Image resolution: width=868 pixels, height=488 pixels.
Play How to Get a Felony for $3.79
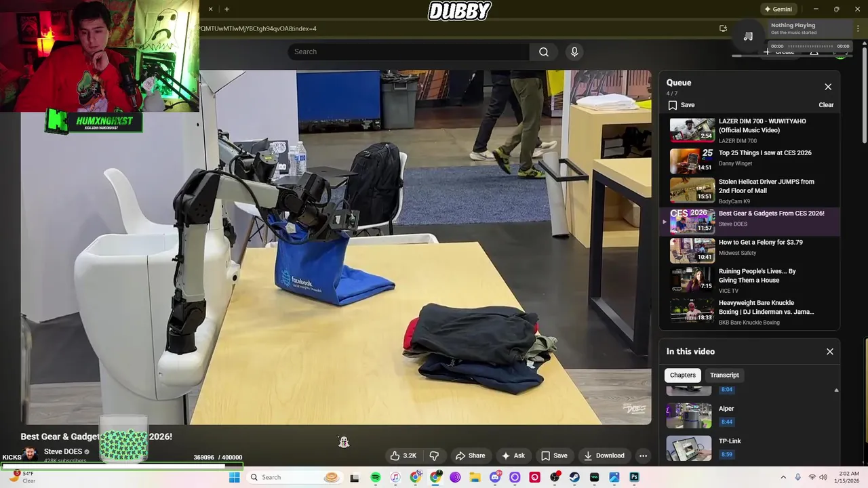(749, 251)
